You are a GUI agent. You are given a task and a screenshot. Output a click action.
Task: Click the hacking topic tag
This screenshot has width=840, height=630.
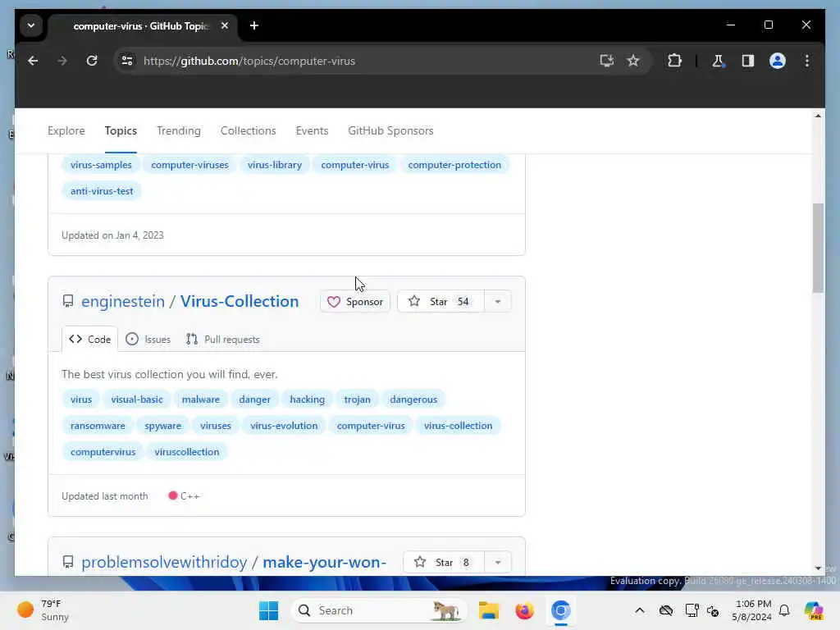[307, 399]
